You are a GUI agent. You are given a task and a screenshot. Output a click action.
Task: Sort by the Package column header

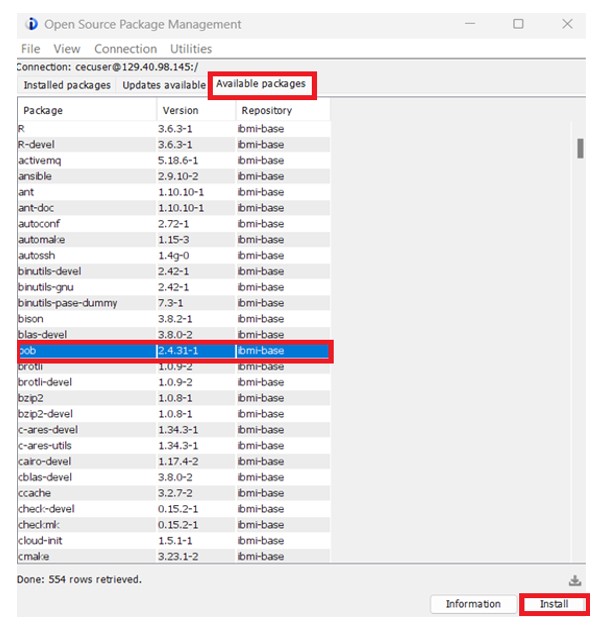tap(87, 110)
